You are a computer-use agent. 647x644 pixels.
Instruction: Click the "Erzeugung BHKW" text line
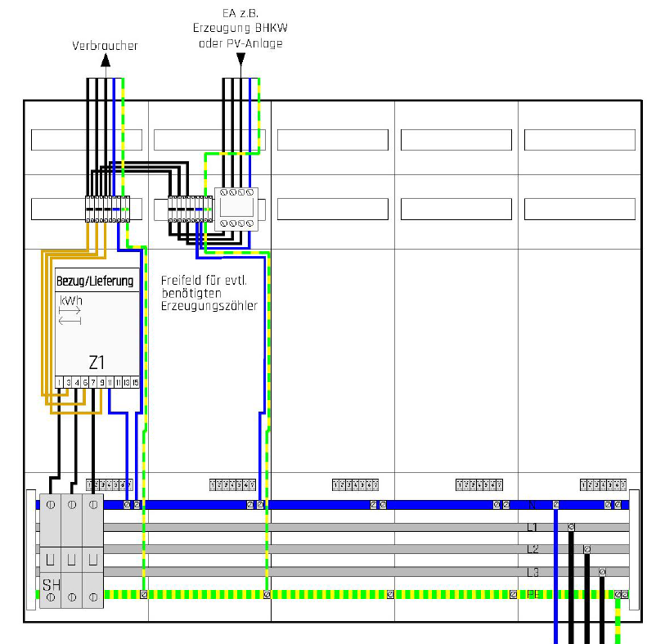pyautogui.click(x=240, y=28)
